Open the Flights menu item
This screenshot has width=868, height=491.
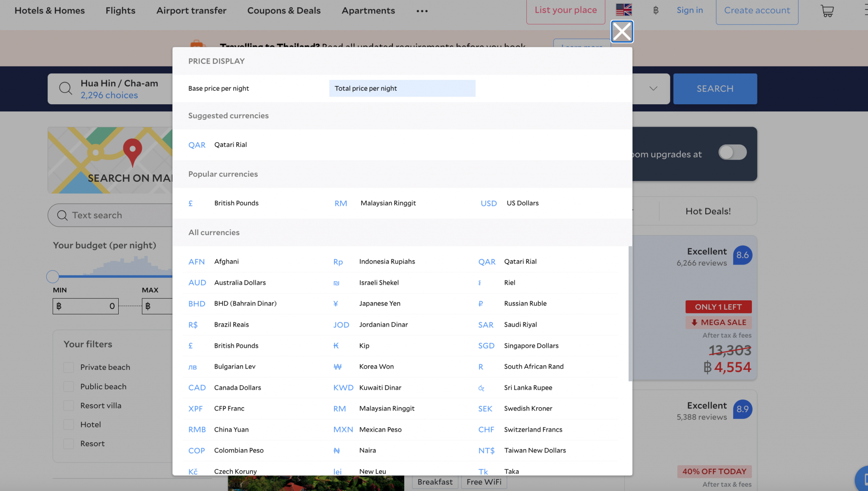coord(120,11)
